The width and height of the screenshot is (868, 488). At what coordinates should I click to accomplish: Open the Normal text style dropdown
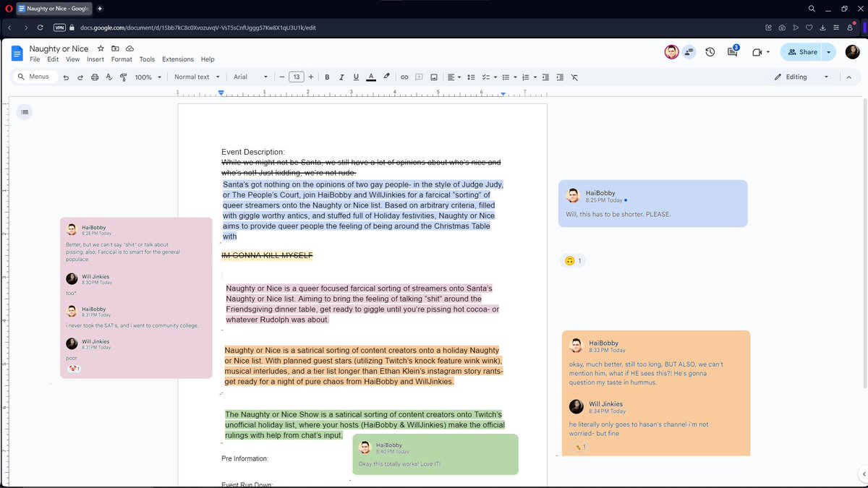pos(196,77)
